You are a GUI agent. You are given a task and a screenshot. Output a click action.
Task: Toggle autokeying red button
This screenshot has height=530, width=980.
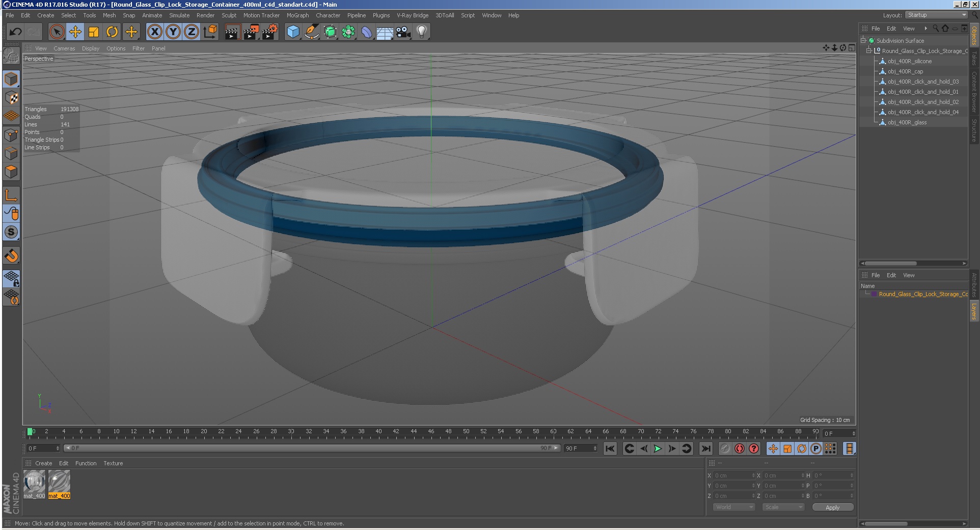[x=740, y=448]
